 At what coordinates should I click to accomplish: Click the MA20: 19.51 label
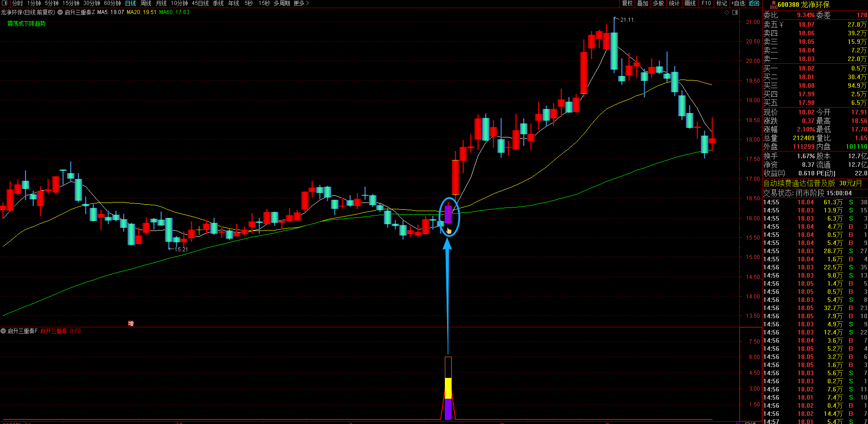141,12
